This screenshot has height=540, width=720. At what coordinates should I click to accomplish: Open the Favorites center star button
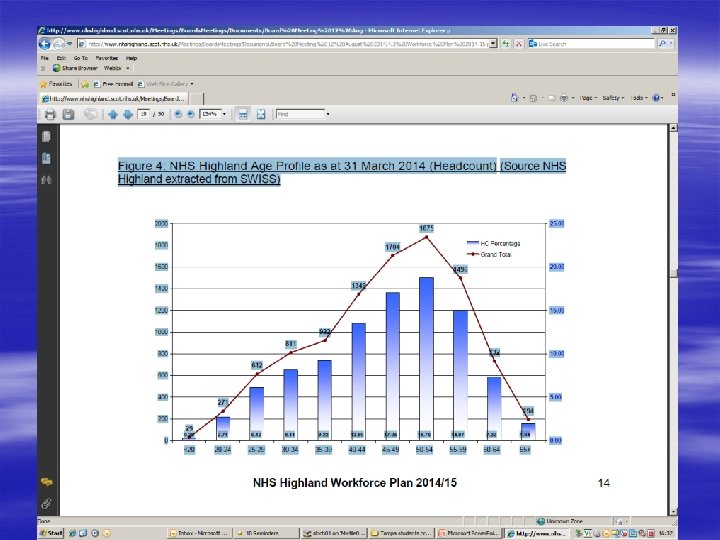pyautogui.click(x=56, y=84)
